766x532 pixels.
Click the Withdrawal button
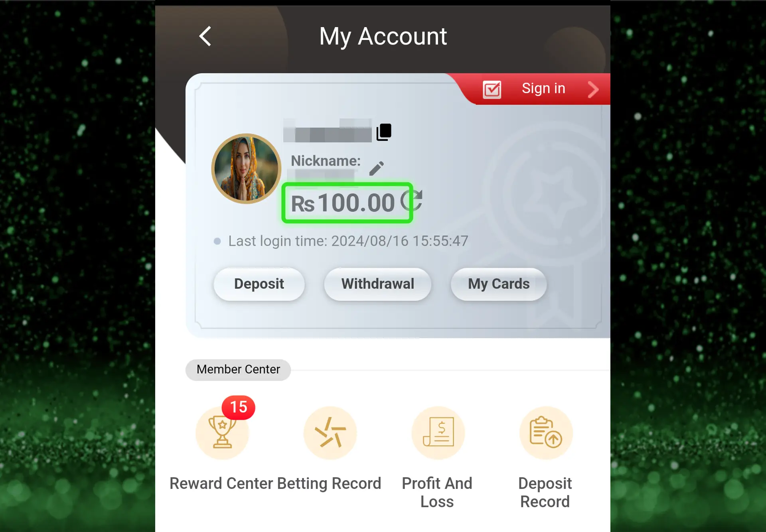coord(378,284)
